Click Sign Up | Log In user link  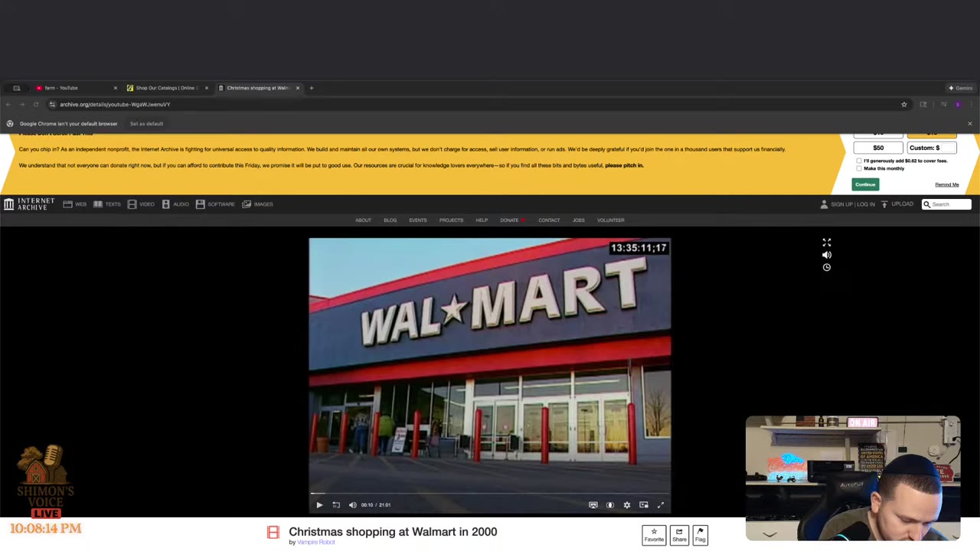click(848, 204)
